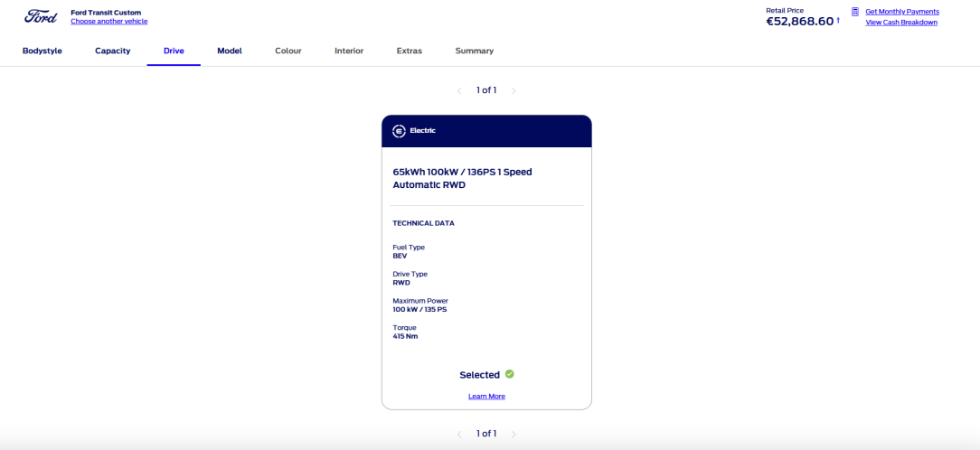Image resolution: width=980 pixels, height=450 pixels.
Task: Select the Drive tab
Action: tap(174, 51)
